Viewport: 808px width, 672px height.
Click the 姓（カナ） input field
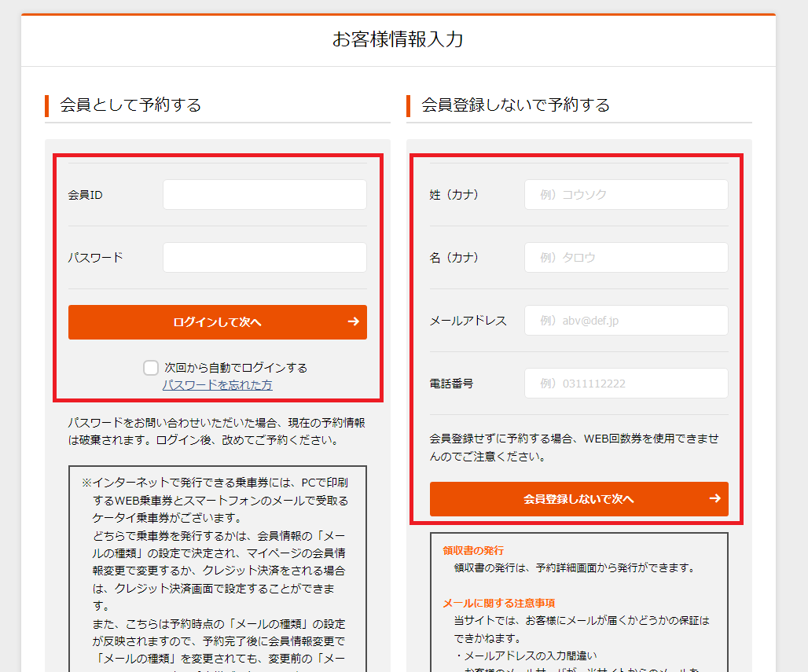coord(626,194)
